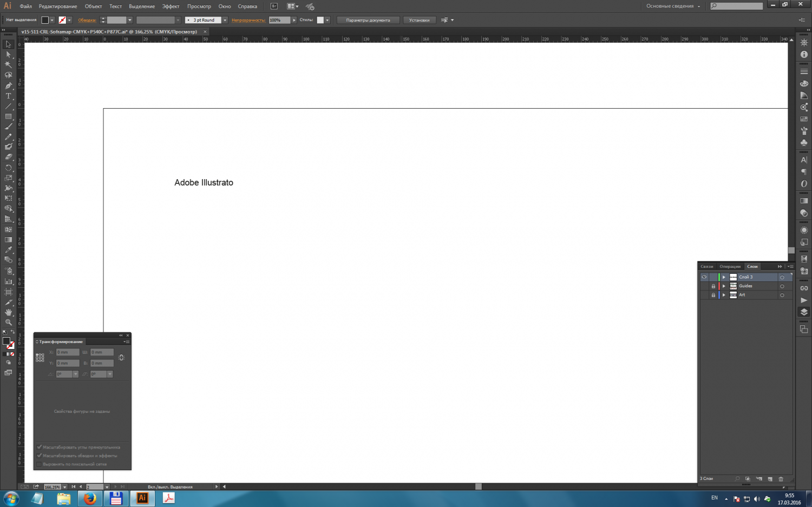Select the Pen tool
The image size is (812, 507).
[x=8, y=85]
